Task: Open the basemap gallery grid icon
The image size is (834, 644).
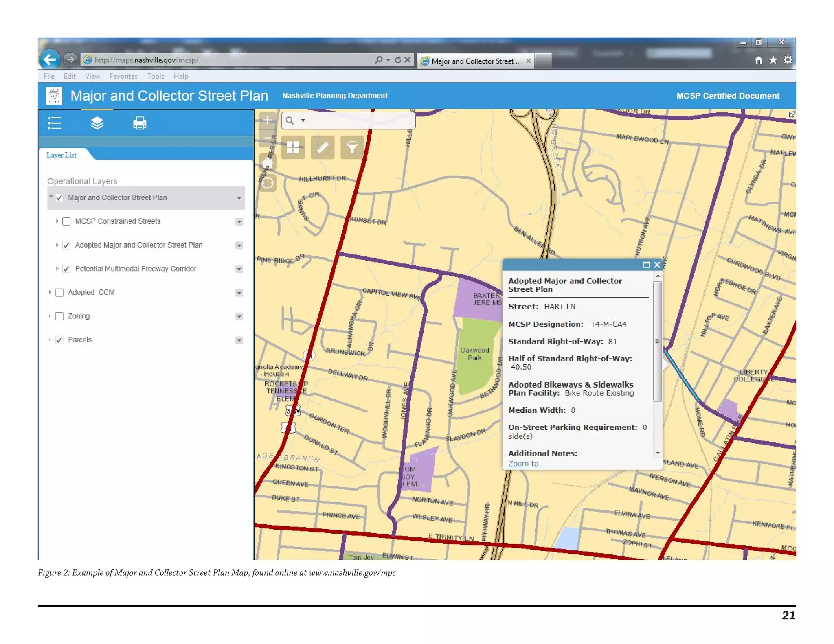Action: coord(293,147)
